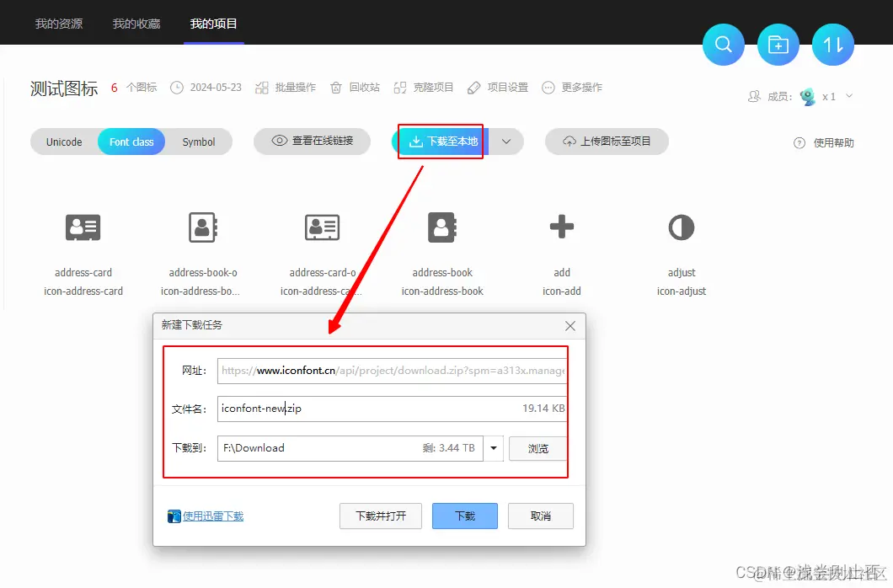Click 上传图标至项目 upload button
Viewport: 893px width, 588px height.
pos(607,142)
